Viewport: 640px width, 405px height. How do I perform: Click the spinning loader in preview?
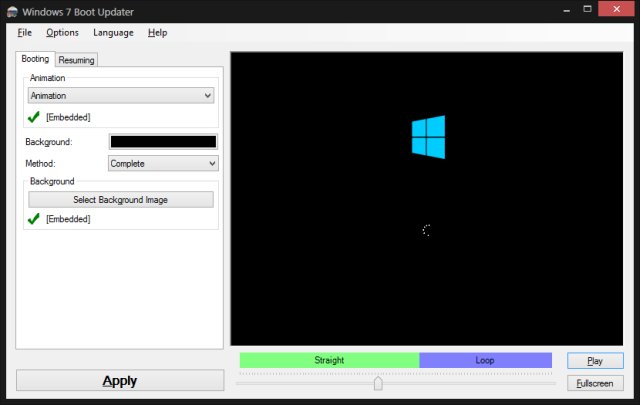pyautogui.click(x=427, y=230)
